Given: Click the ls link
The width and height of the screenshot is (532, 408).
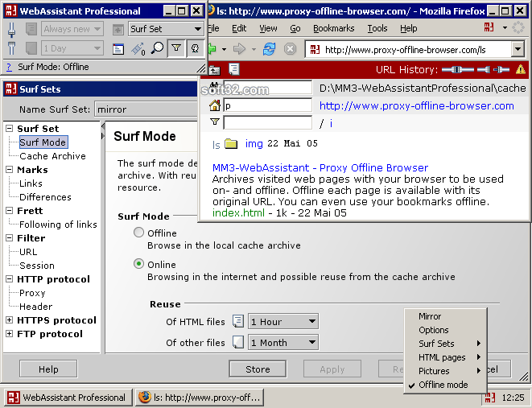Looking at the screenshot, I should click(217, 145).
